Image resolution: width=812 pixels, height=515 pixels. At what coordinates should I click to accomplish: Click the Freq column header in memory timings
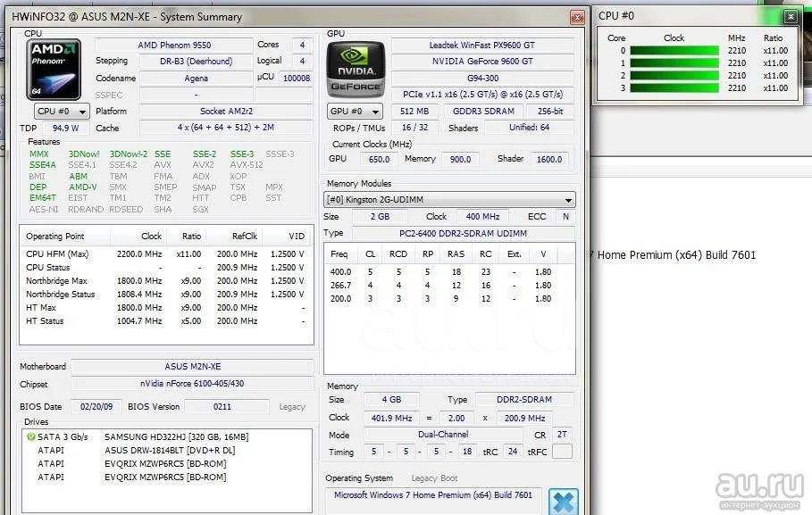click(340, 254)
